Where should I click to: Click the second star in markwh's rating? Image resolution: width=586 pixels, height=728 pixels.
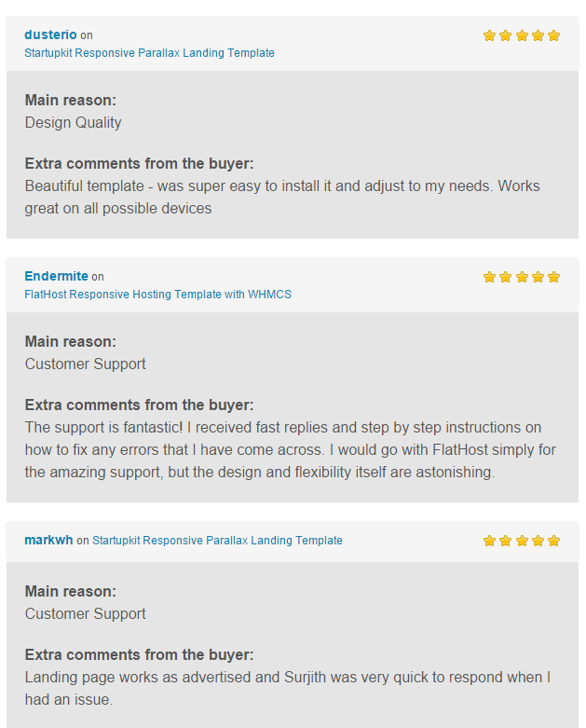[x=505, y=541]
